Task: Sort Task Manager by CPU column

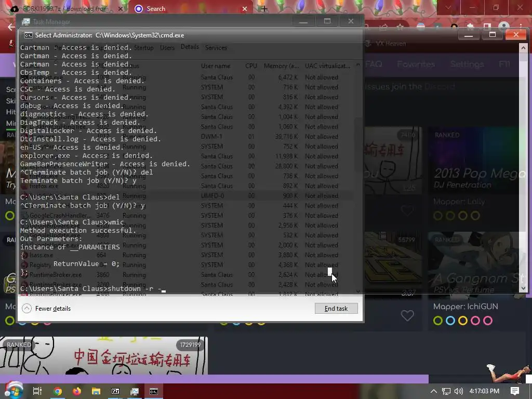Action: click(251, 66)
